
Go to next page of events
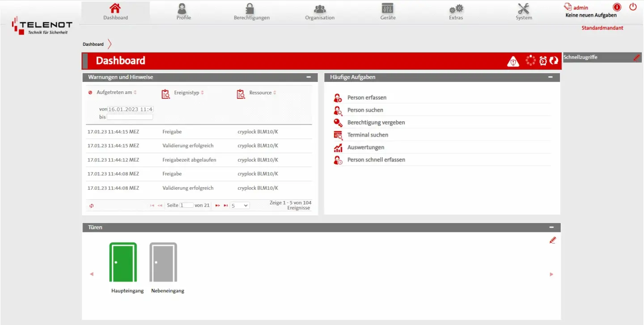[x=217, y=205]
